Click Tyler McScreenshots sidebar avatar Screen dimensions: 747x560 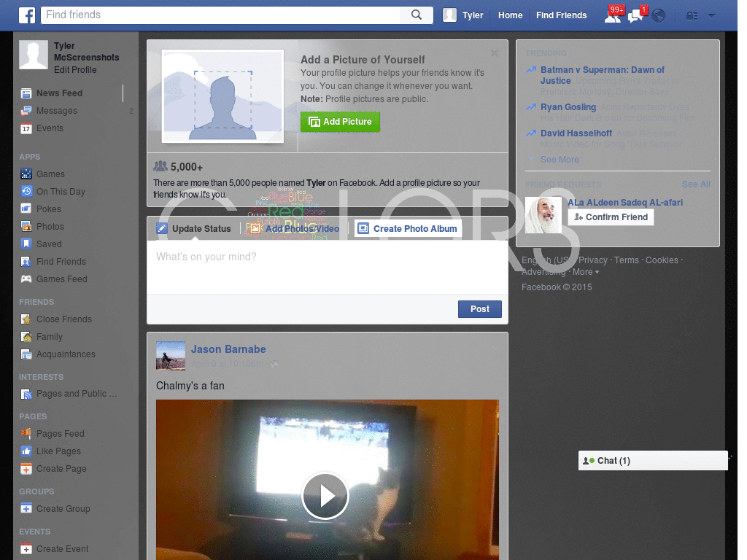(34, 55)
